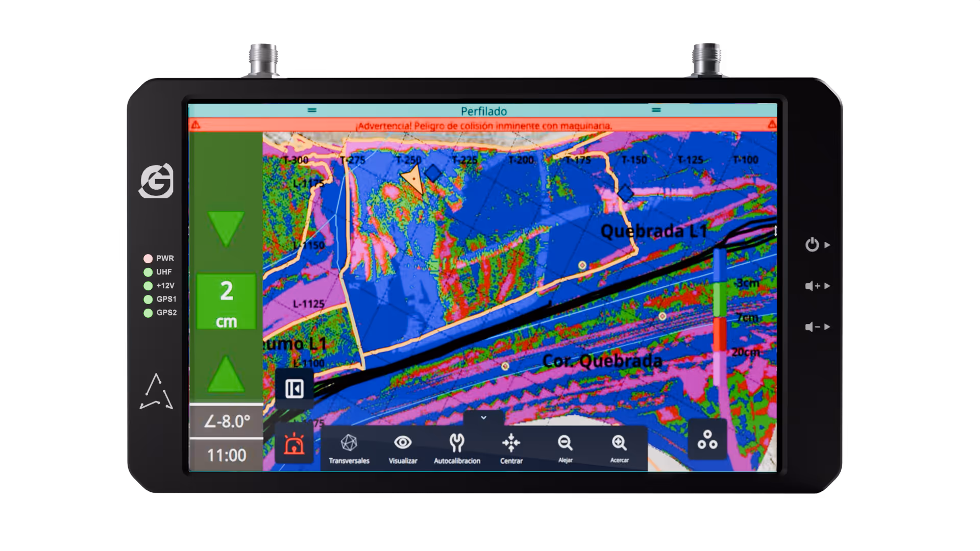The width and height of the screenshot is (980, 551).
Task: Click the red 20cm legend segment
Action: (x=720, y=334)
